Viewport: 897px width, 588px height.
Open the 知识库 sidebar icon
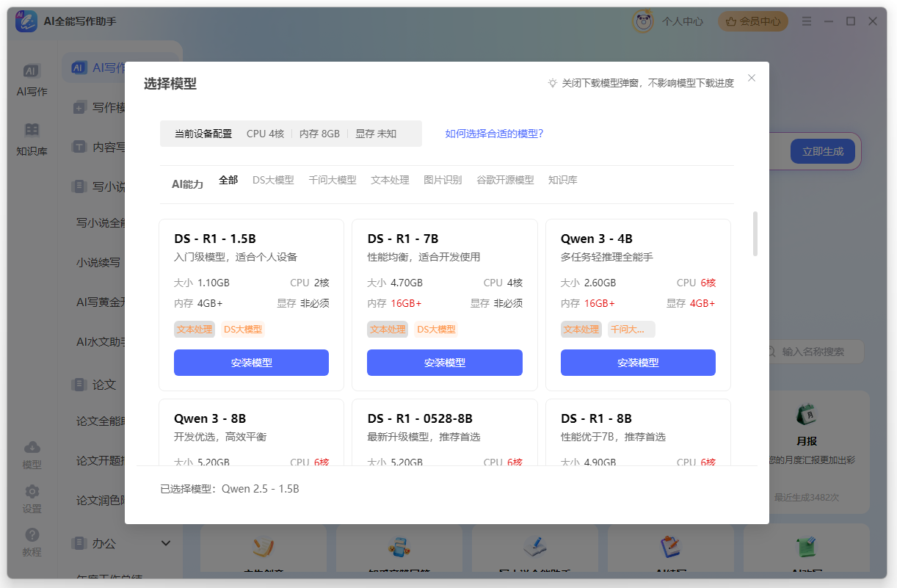tap(32, 131)
